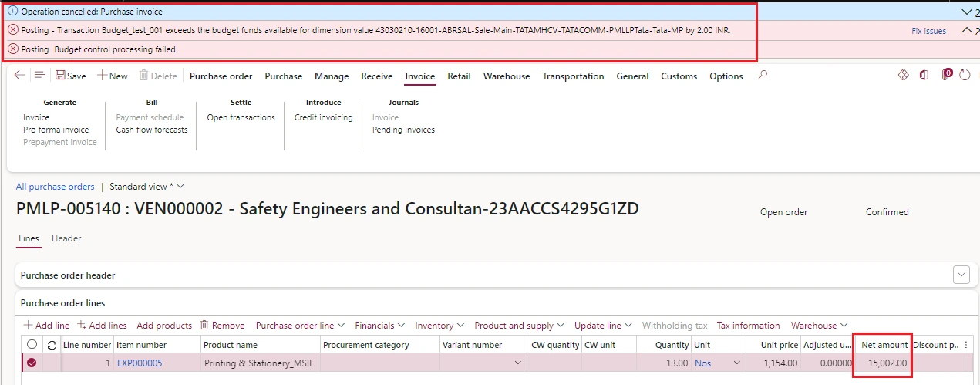Open Variant number dropdown in row
Viewport: 980px width, 385px height.
click(x=517, y=363)
